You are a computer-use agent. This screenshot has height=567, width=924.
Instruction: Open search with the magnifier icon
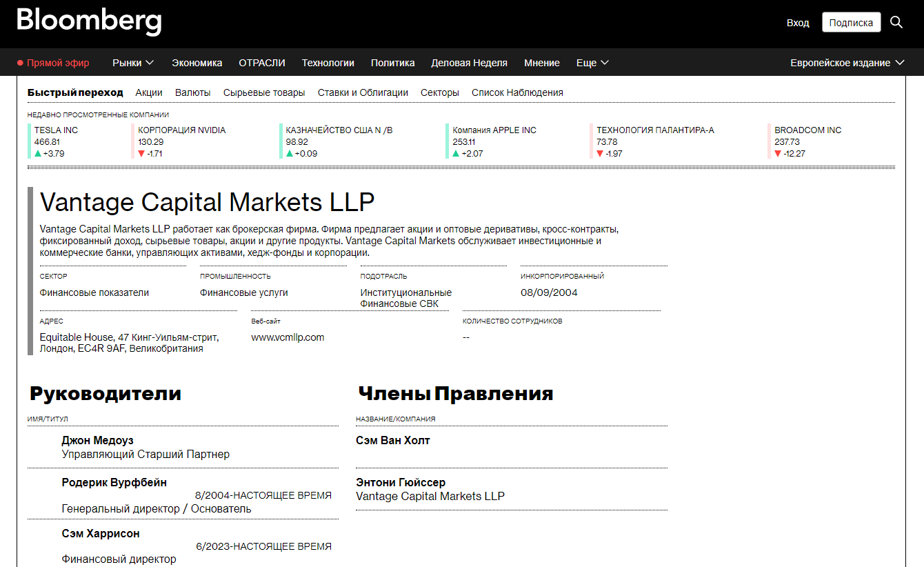pyautogui.click(x=896, y=22)
